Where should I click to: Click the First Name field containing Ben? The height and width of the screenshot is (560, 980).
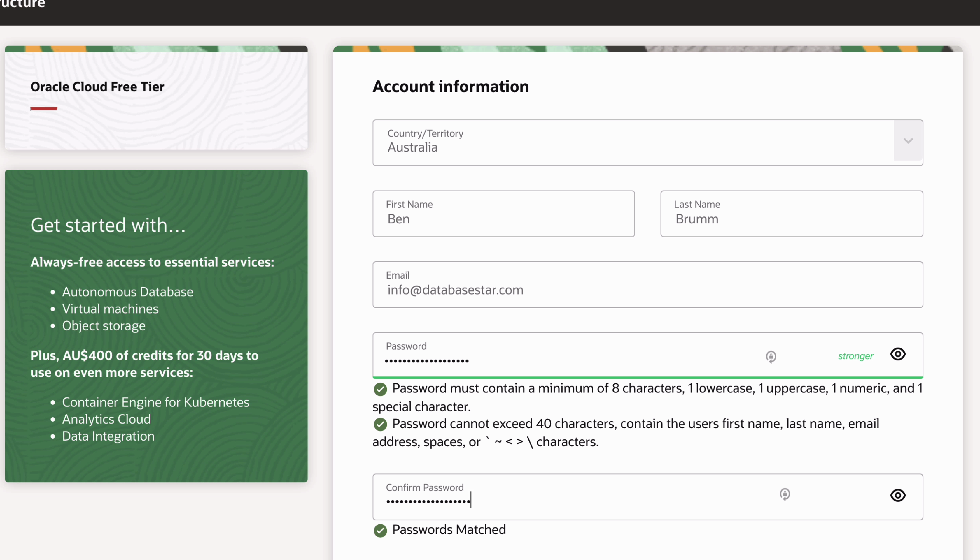[x=503, y=214]
